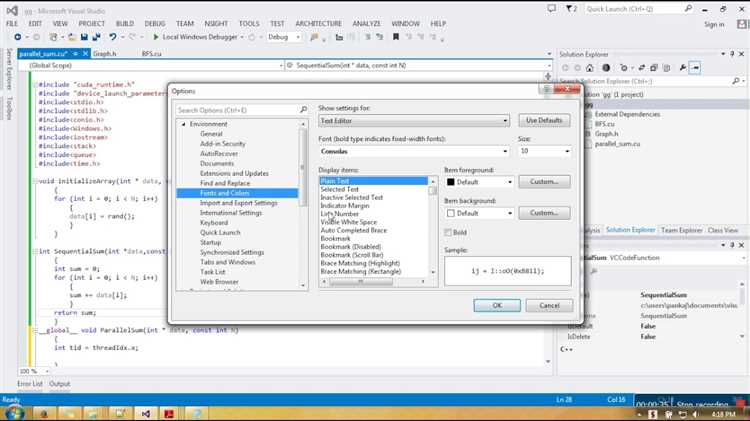Close the parallel_sum.cu editor tab
This screenshot has height=421, width=750.
click(86, 54)
